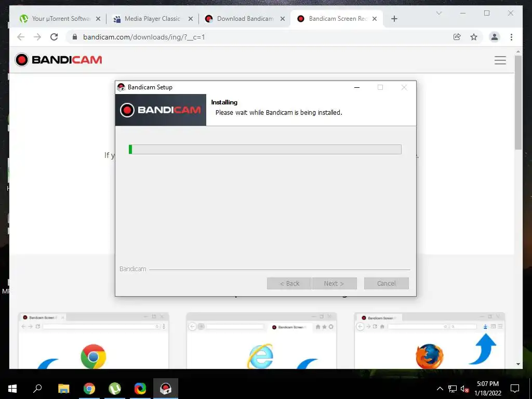Click the page vertical scrollbar thumb

coord(518,102)
